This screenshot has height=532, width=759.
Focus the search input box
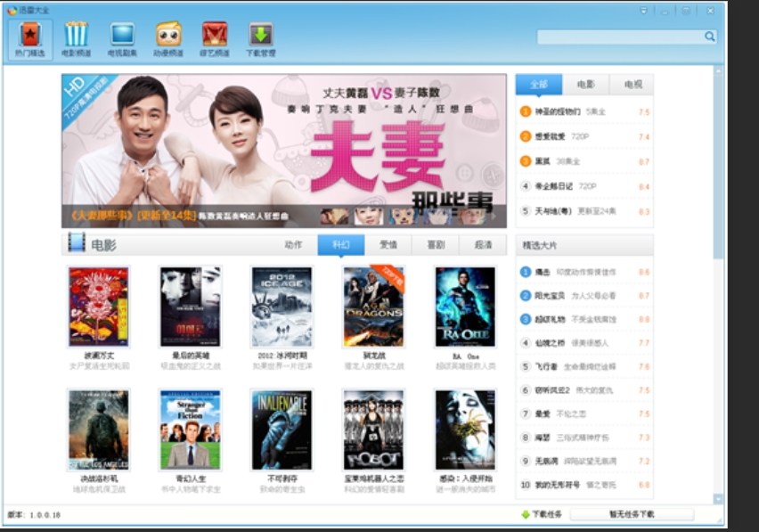621,37
